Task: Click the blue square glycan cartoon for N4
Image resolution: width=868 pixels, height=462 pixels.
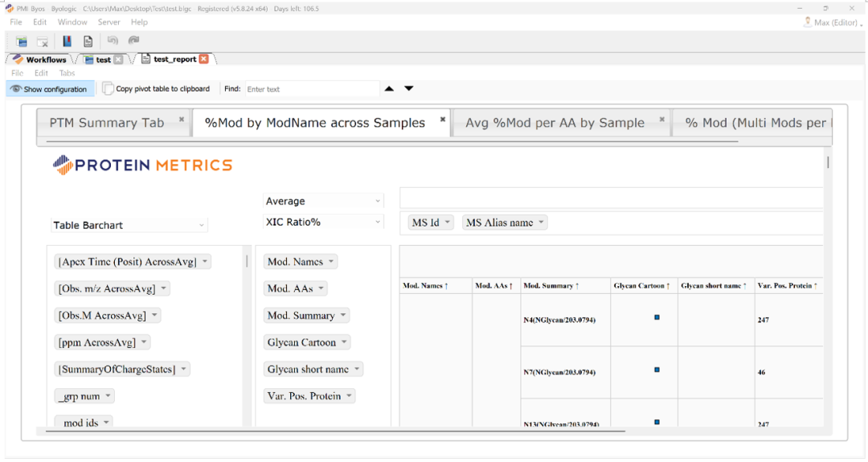Action: point(657,317)
